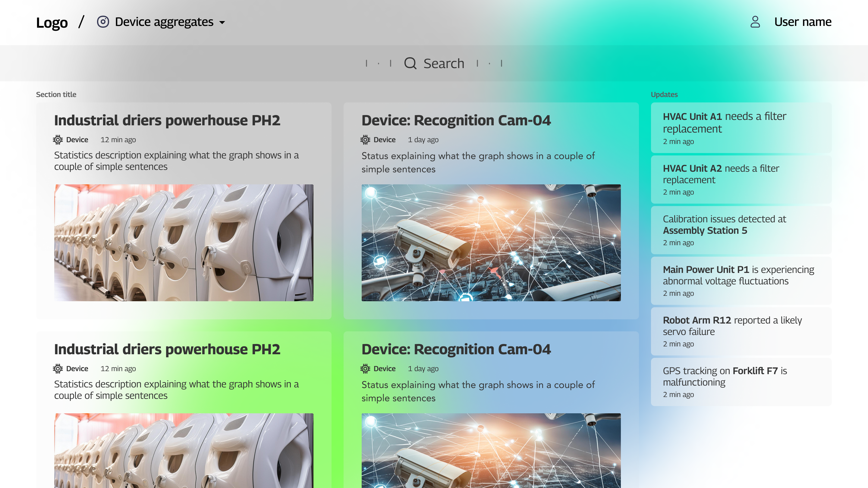This screenshot has height=488, width=868.
Task: Click the Device chip icon under Recognition Cam-04
Action: click(x=365, y=139)
